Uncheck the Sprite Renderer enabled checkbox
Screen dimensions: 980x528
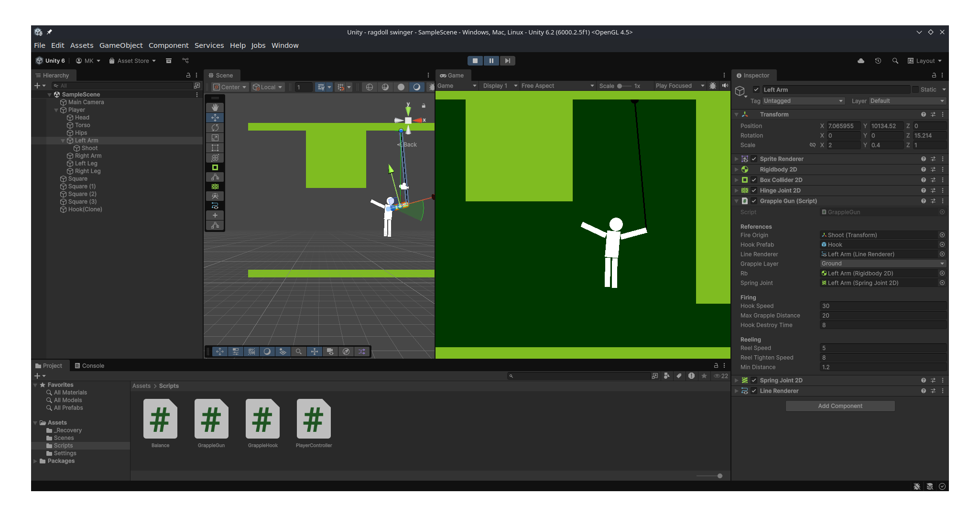(x=754, y=159)
